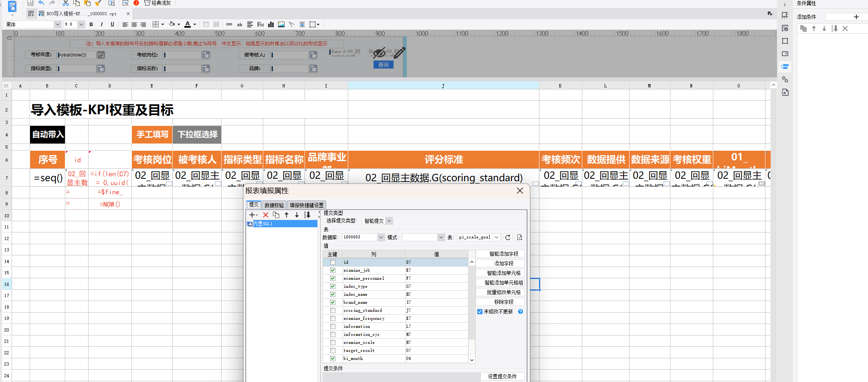Click 批量修改单元格 button

(x=500, y=292)
